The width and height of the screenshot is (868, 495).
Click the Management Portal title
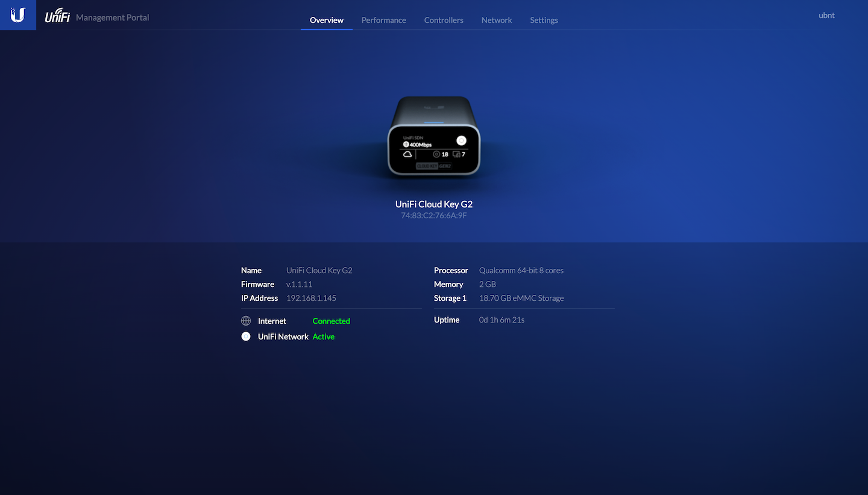coord(113,17)
